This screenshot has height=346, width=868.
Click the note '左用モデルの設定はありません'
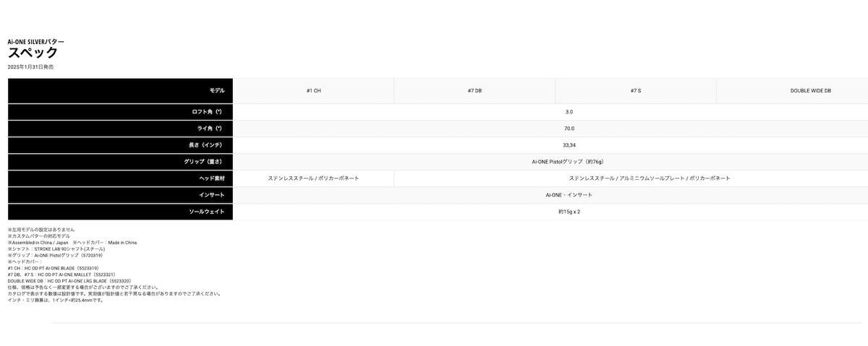tap(41, 230)
